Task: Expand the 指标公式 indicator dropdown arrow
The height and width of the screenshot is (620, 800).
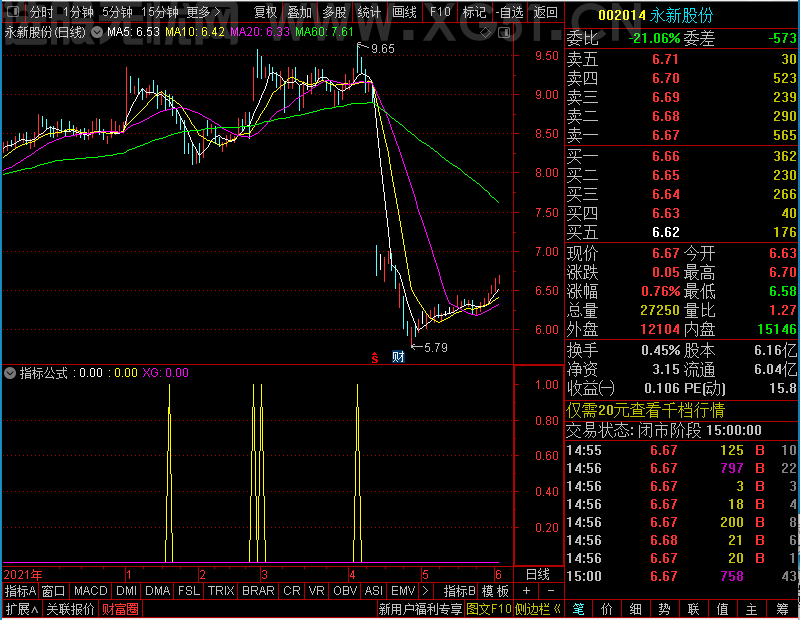Action: coord(10,373)
